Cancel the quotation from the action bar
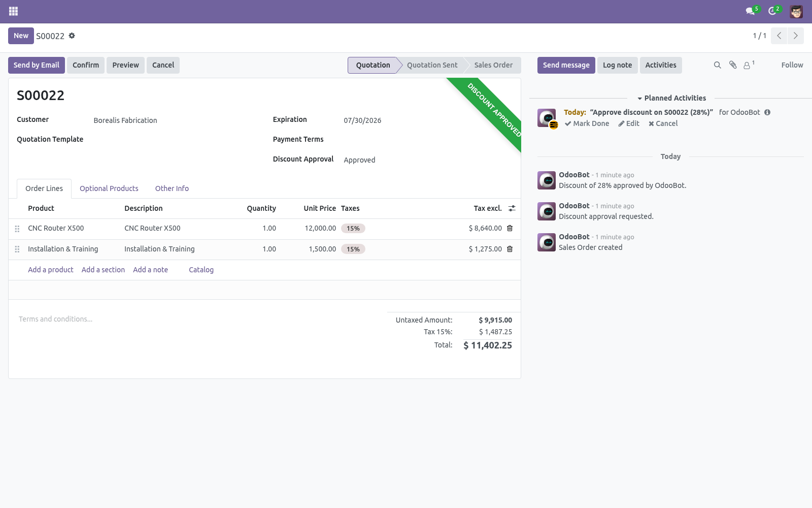 click(163, 65)
